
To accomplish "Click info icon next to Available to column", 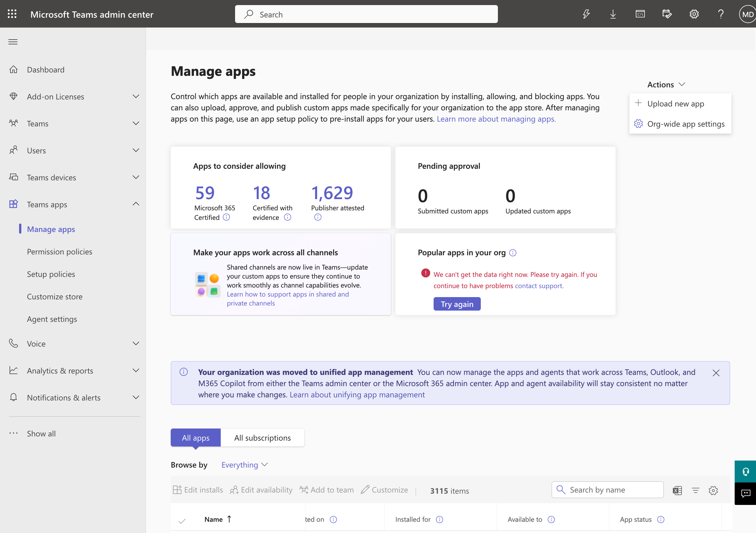I will 551,519.
